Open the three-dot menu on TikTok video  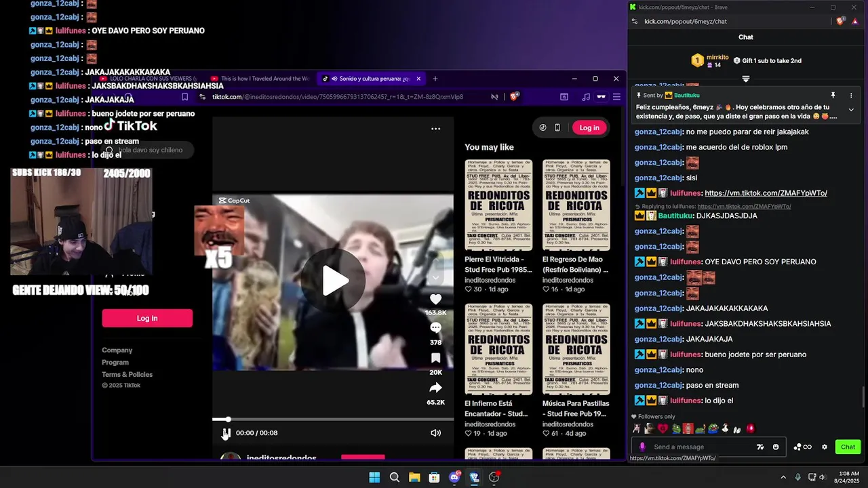(435, 129)
